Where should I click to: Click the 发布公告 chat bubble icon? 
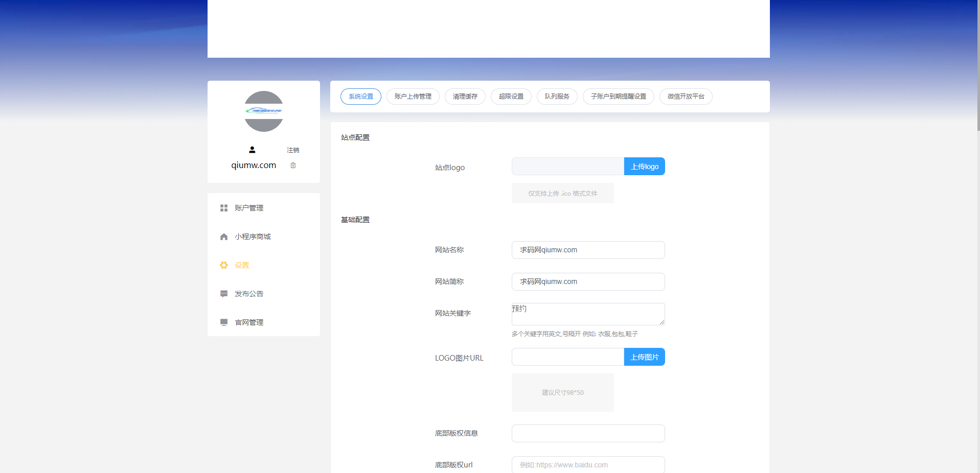click(224, 294)
